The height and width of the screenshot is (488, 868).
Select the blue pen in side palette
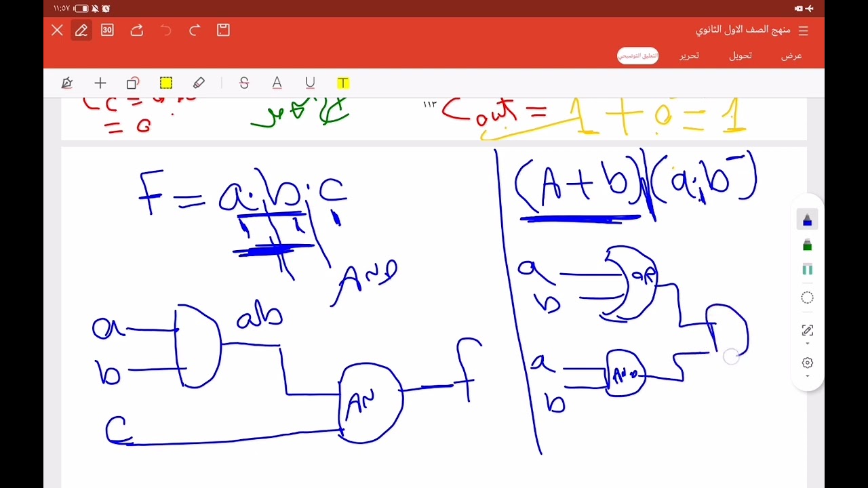807,220
